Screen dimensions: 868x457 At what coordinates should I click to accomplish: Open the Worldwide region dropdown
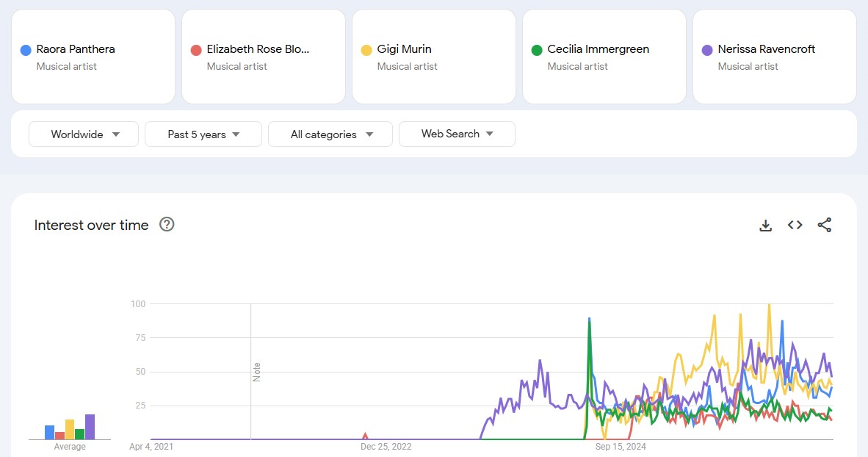click(x=84, y=134)
